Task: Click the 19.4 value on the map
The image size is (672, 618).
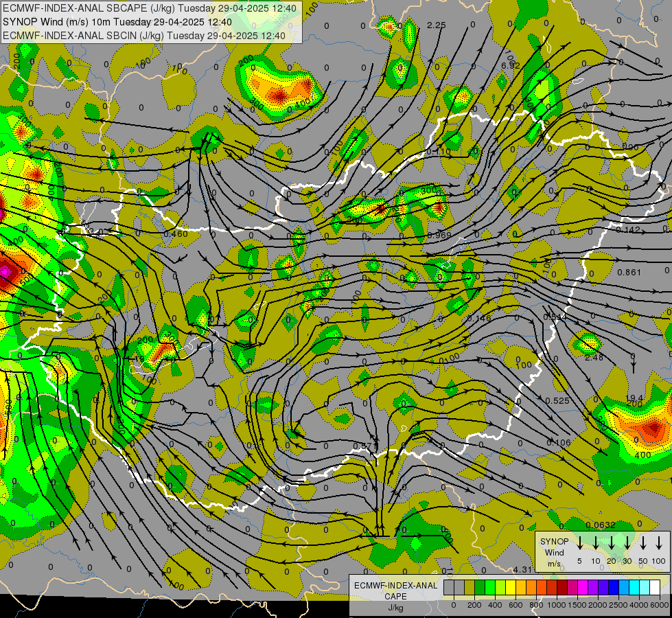Action: (634, 398)
